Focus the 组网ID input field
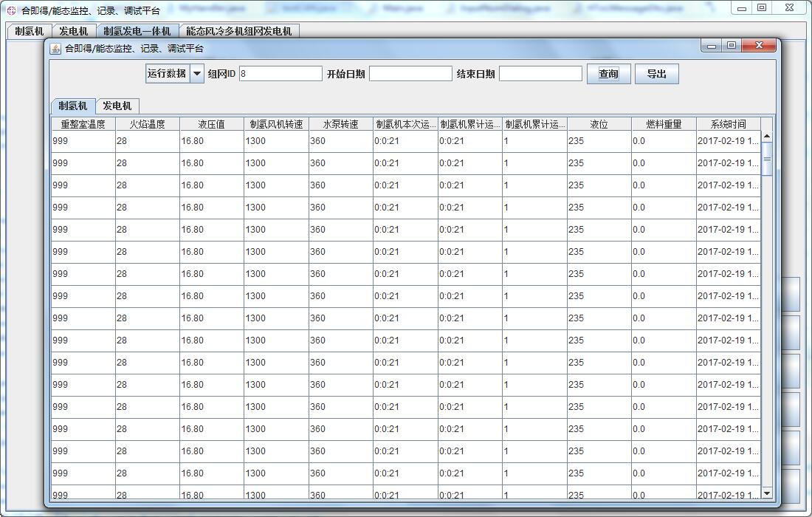The width and height of the screenshot is (812, 517). click(x=281, y=74)
